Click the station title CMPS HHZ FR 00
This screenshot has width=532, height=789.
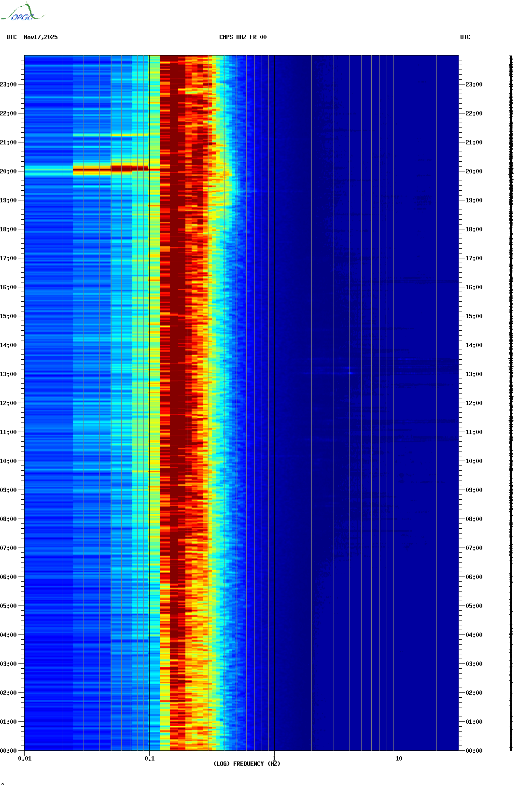[x=243, y=37]
